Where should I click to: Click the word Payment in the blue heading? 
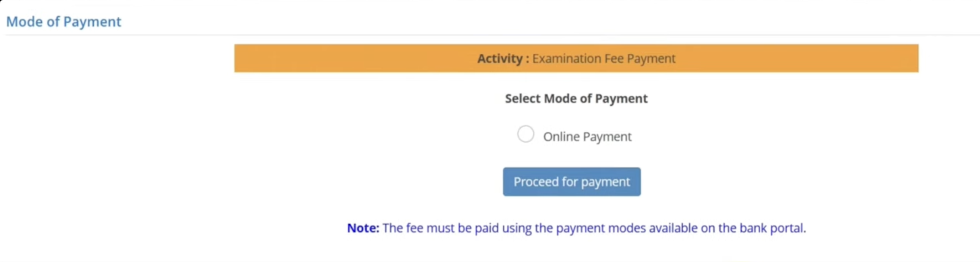[x=92, y=21]
